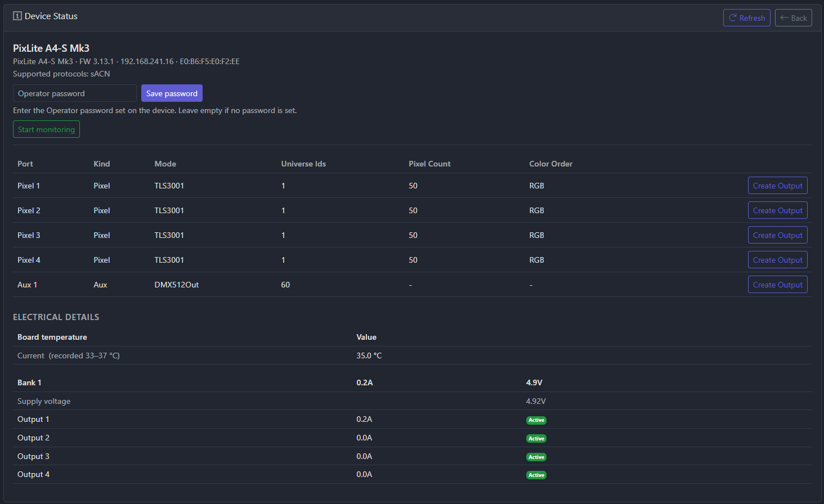Screen dimensions: 824x504
Task: Click RGB color order in Pixel 3 row
Action: pyautogui.click(x=536, y=235)
